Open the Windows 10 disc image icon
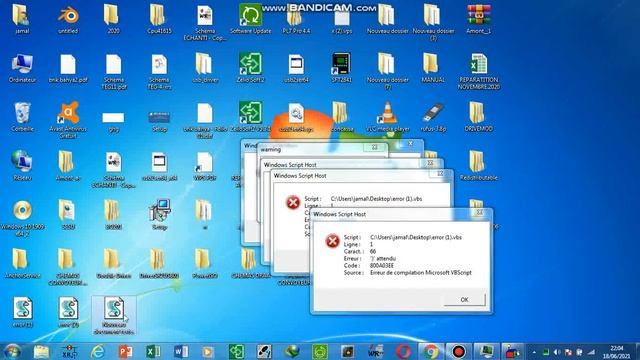This screenshot has width=640, height=360. [22, 218]
